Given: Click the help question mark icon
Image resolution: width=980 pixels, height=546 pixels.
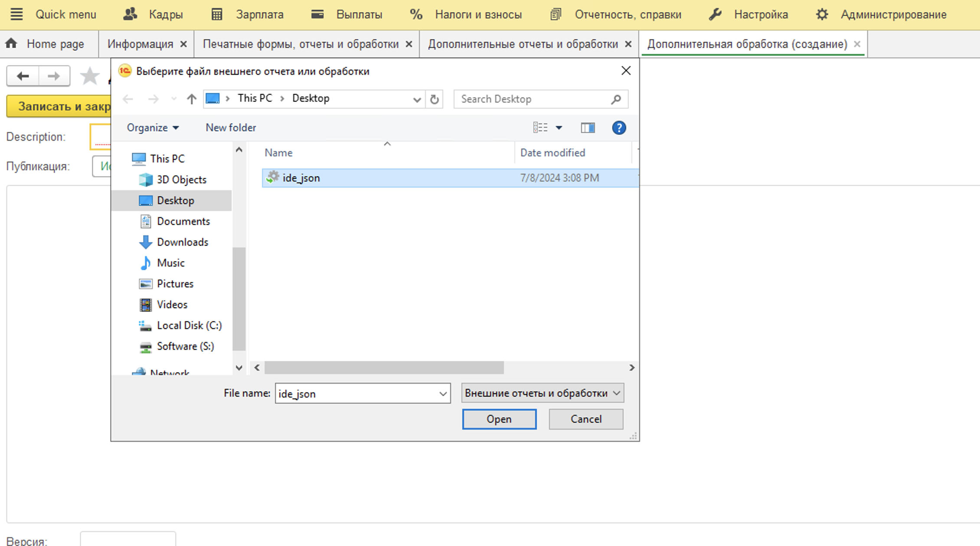Looking at the screenshot, I should (x=619, y=128).
